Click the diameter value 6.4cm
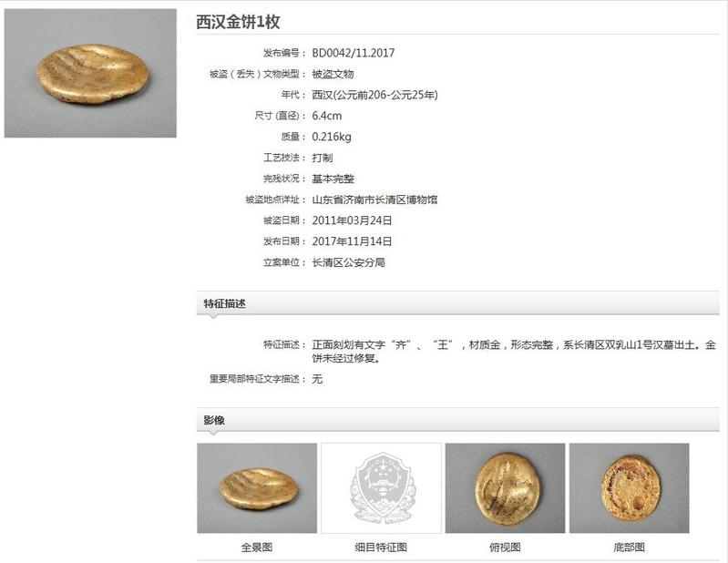 tap(327, 116)
